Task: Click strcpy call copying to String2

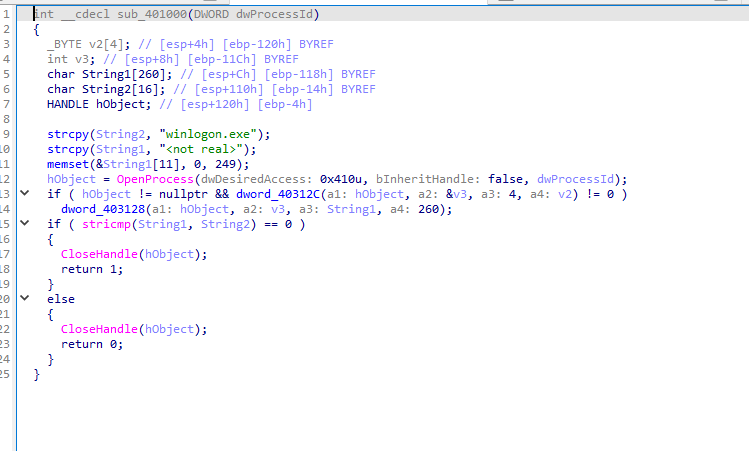Action: (68, 134)
